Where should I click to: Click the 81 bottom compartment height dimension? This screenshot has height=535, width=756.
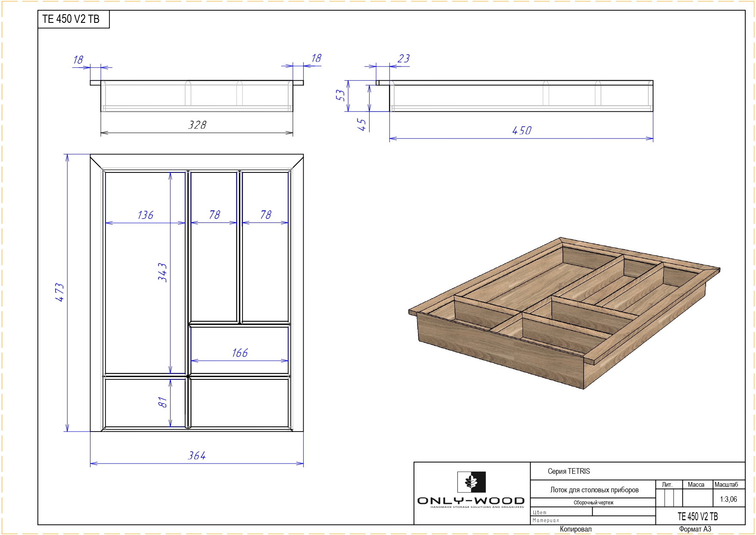coord(162,402)
